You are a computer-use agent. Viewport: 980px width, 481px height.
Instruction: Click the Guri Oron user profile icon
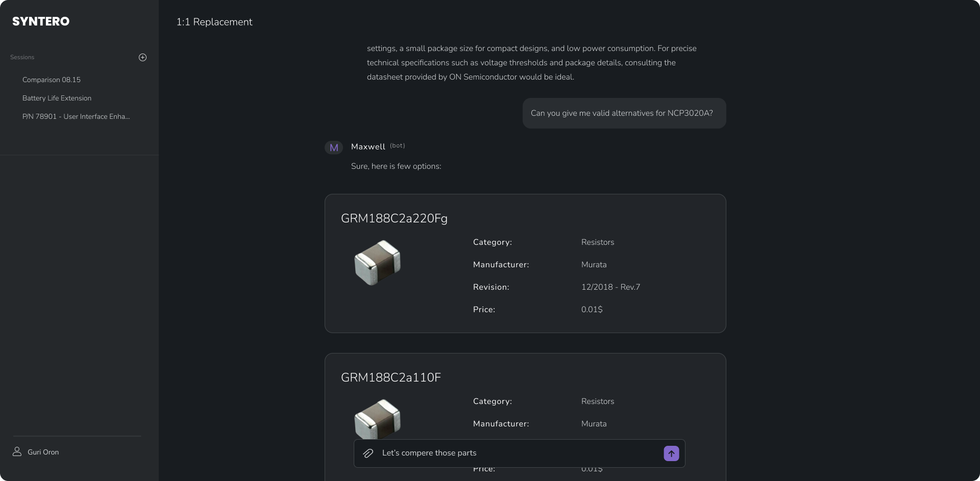(17, 452)
